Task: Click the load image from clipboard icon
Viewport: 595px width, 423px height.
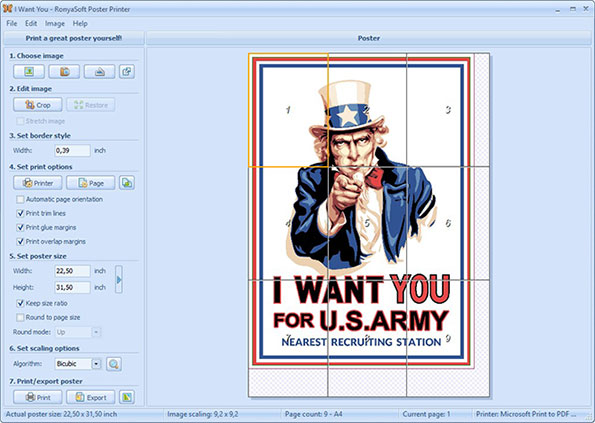Action: [x=64, y=71]
